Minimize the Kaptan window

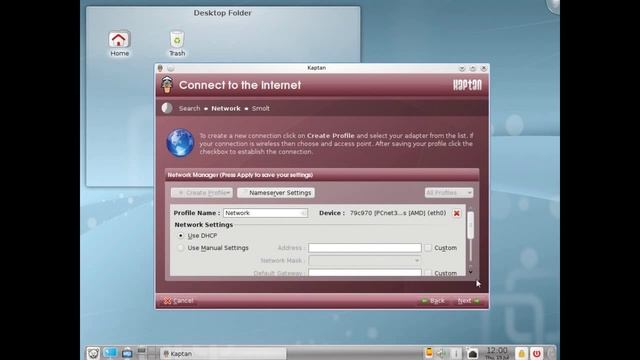pos(462,68)
